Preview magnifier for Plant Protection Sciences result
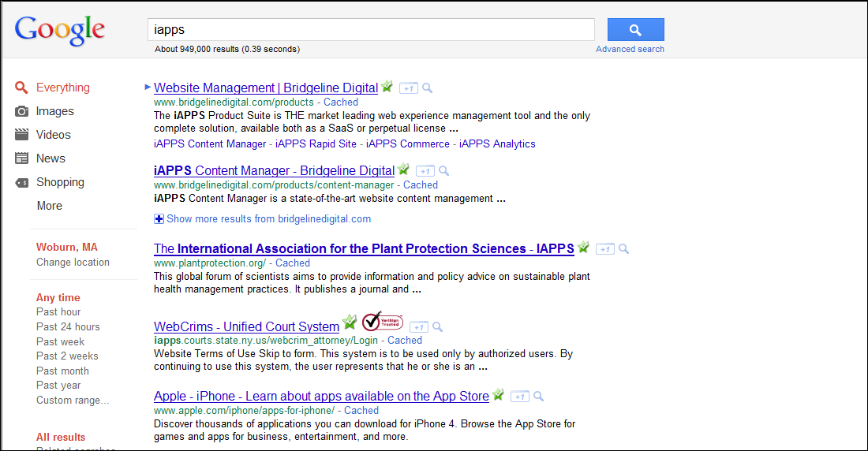This screenshot has width=868, height=451. point(624,249)
